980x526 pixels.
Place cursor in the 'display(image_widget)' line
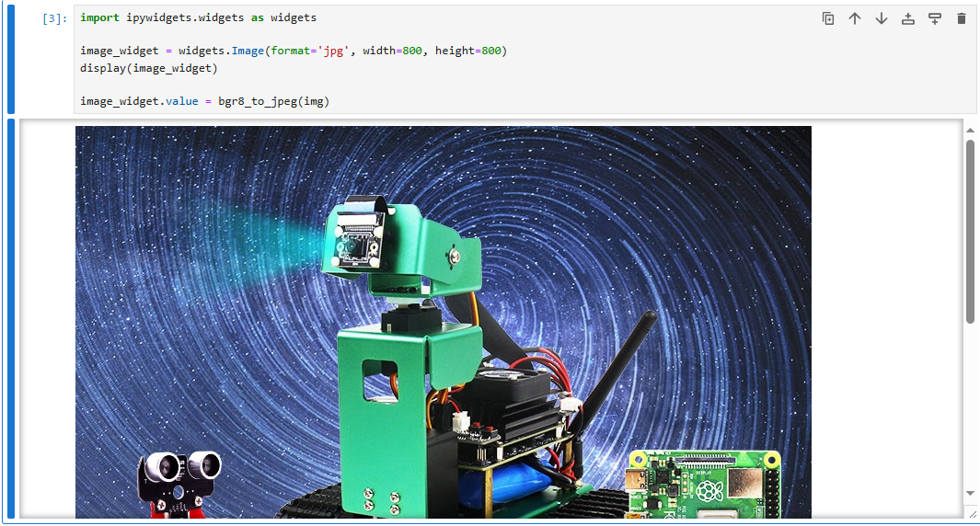(149, 68)
